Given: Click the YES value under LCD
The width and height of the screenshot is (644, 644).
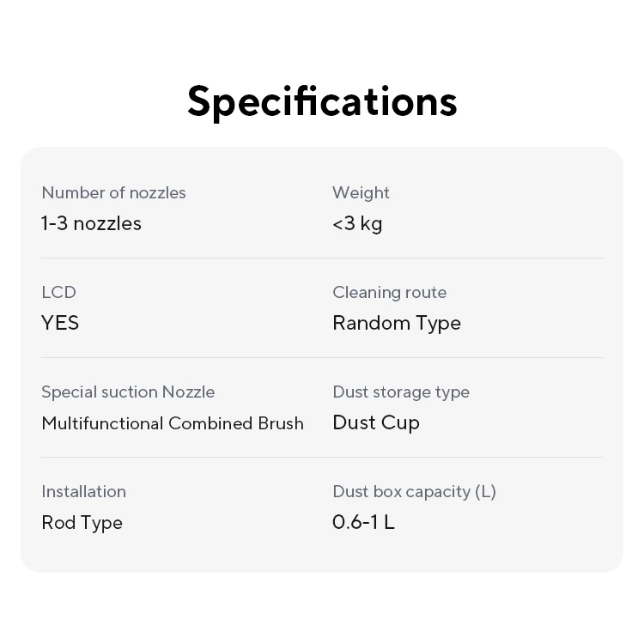Looking at the screenshot, I should tap(60, 323).
